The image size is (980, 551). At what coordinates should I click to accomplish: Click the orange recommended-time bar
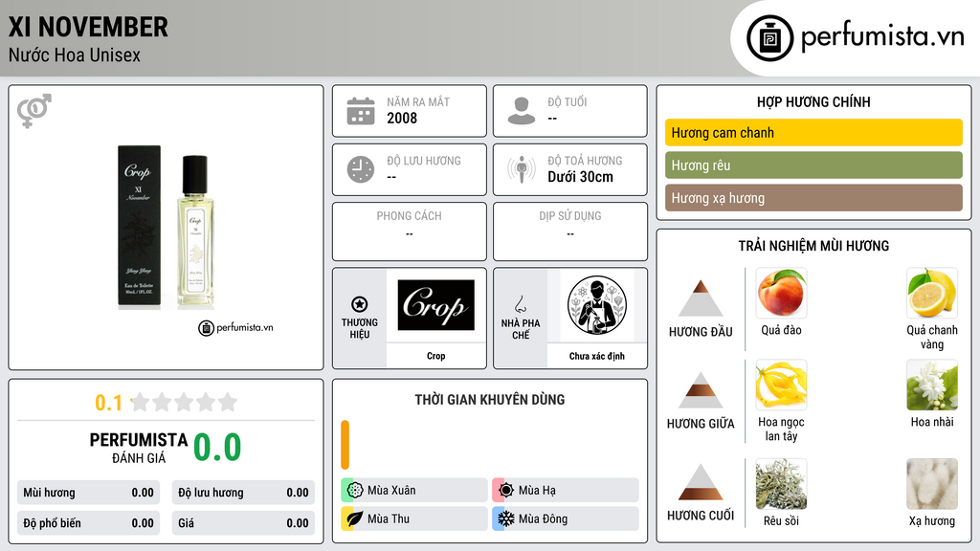345,445
